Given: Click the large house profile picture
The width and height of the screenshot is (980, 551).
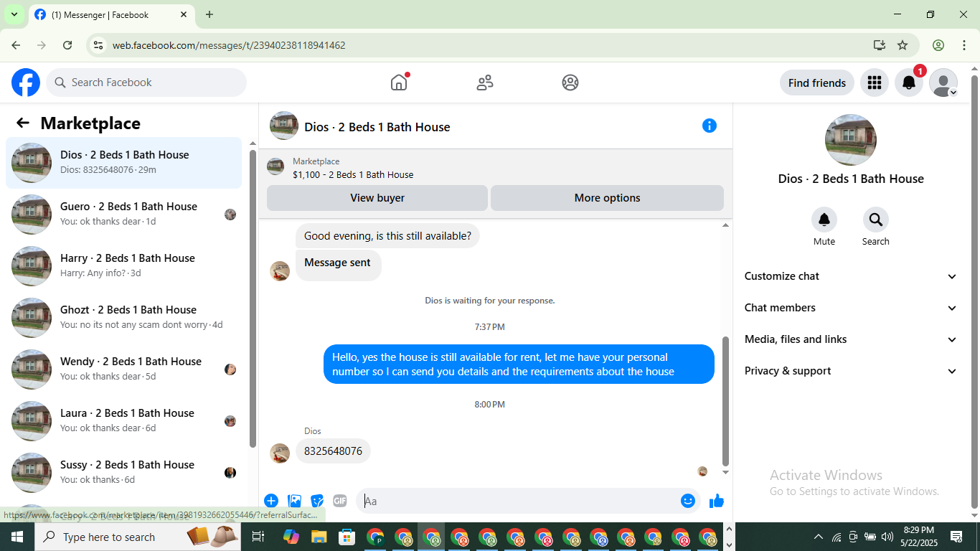Looking at the screenshot, I should (851, 140).
